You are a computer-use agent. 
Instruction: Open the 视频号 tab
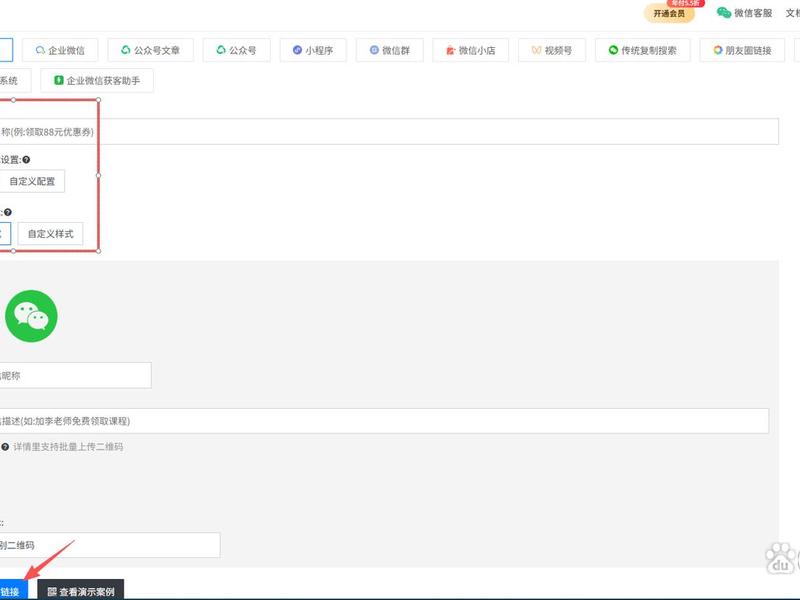coord(552,50)
